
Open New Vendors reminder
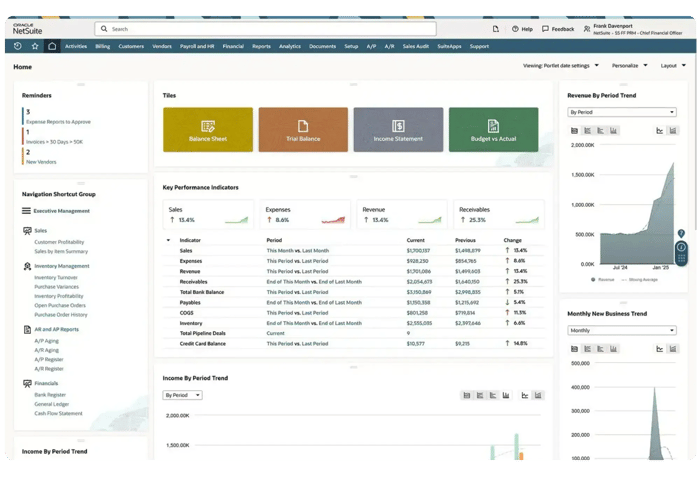[x=41, y=162]
